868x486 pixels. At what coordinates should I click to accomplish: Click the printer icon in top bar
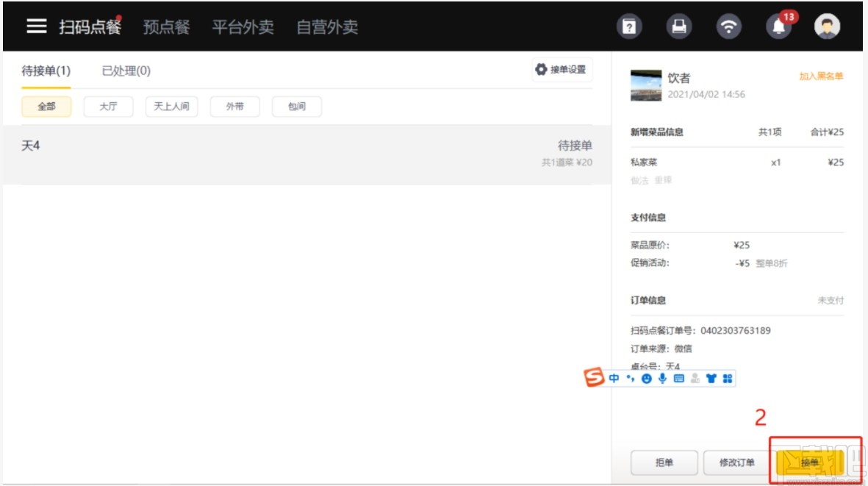pos(678,26)
